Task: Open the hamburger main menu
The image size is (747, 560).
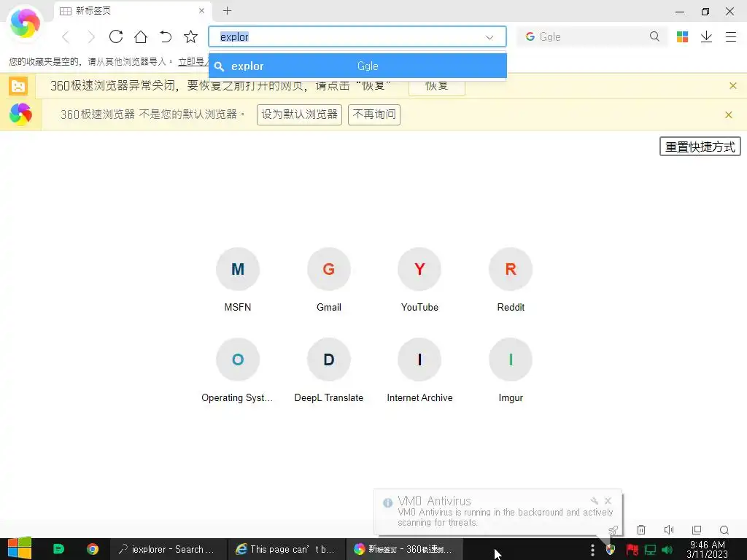Action: click(731, 36)
